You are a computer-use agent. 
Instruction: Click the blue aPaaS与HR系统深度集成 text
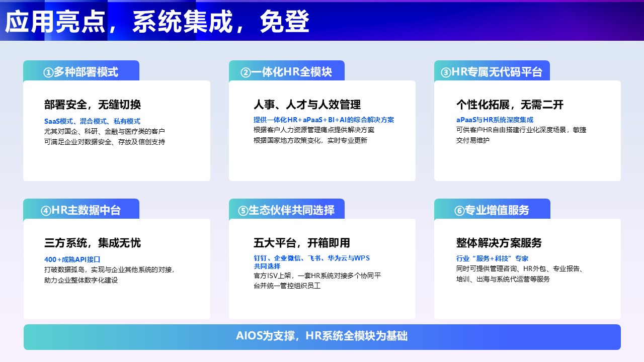(x=495, y=120)
